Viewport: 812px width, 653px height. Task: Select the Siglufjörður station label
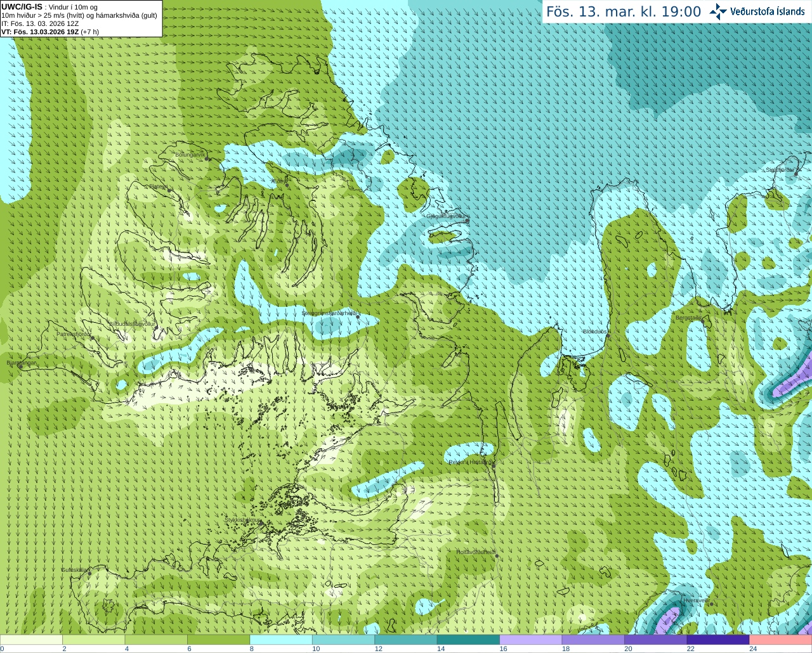pos(780,170)
